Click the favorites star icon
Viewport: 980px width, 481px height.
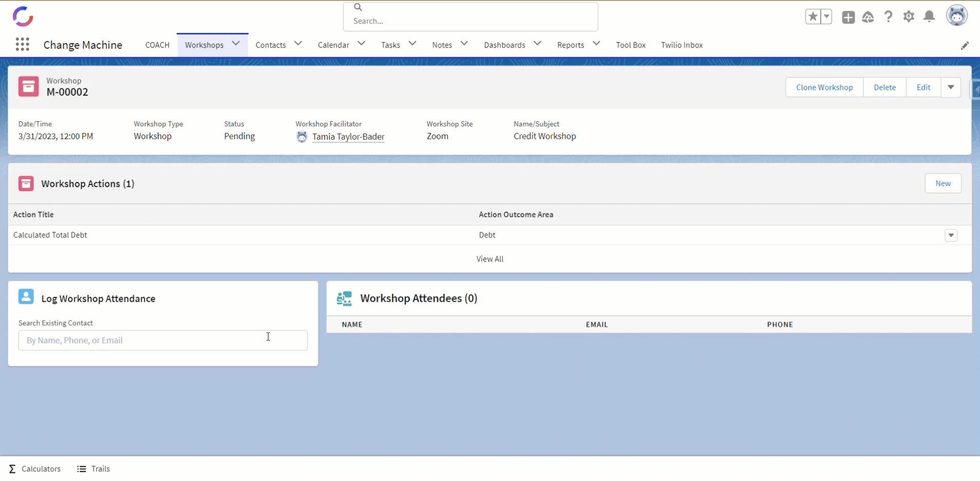[x=813, y=17]
